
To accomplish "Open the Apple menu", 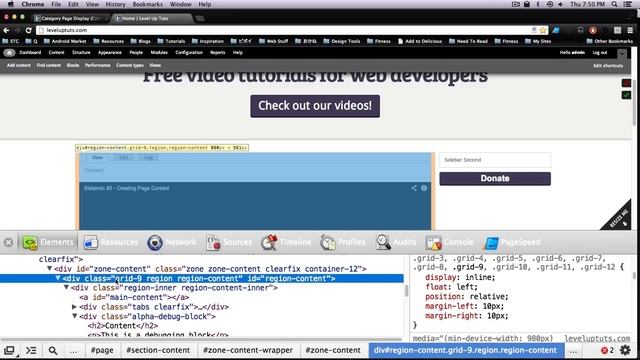I will point(11,4).
